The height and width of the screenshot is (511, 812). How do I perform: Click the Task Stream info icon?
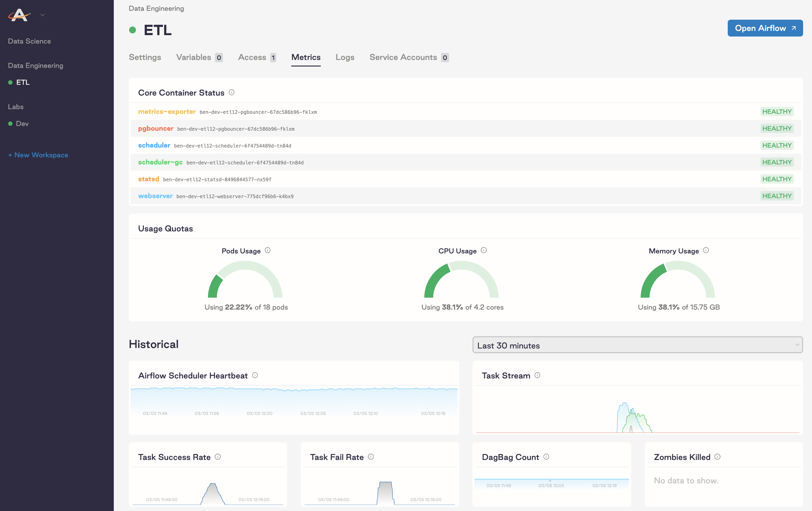click(538, 375)
